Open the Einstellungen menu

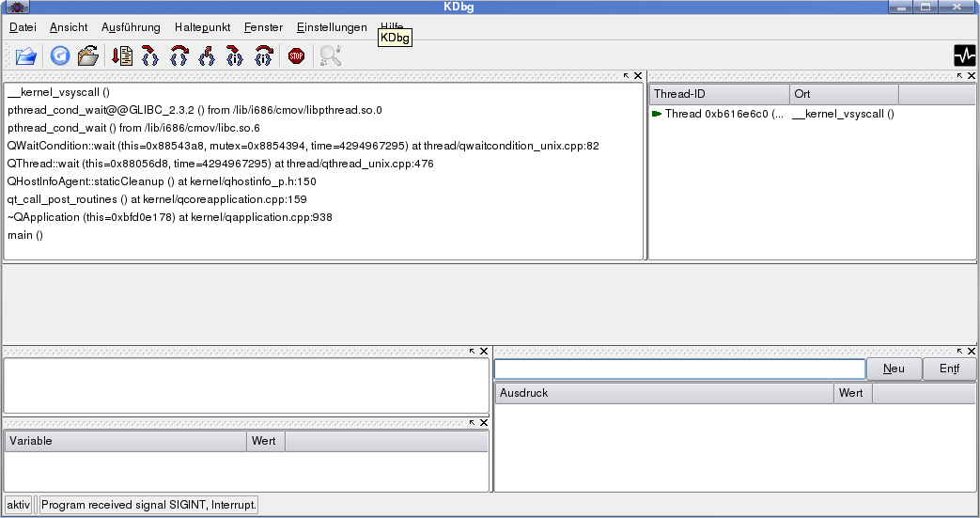[332, 27]
